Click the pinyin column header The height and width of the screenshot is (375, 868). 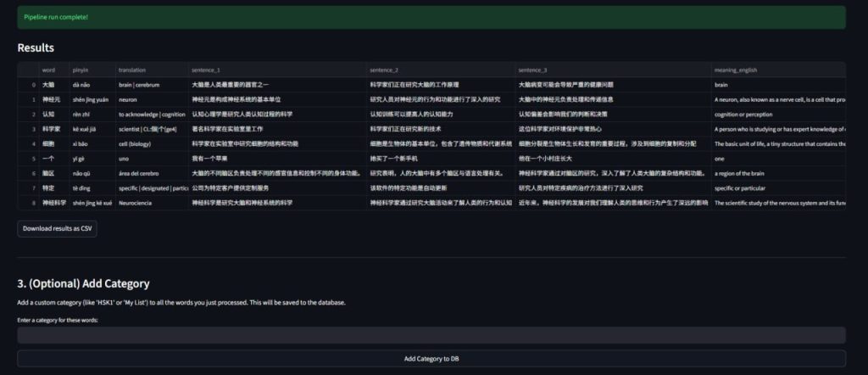(x=81, y=70)
